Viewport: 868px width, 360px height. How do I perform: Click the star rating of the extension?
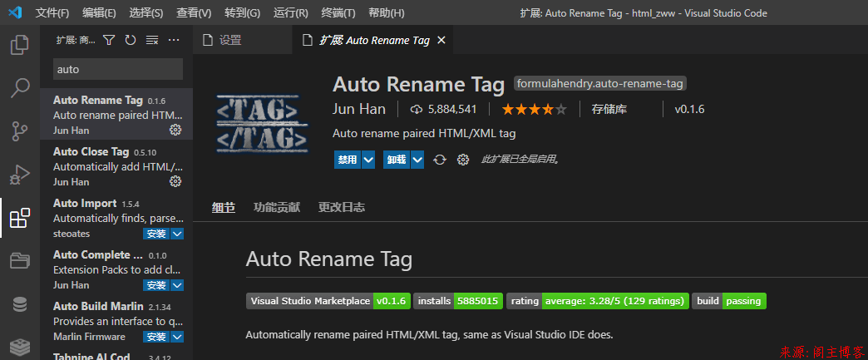tap(535, 109)
